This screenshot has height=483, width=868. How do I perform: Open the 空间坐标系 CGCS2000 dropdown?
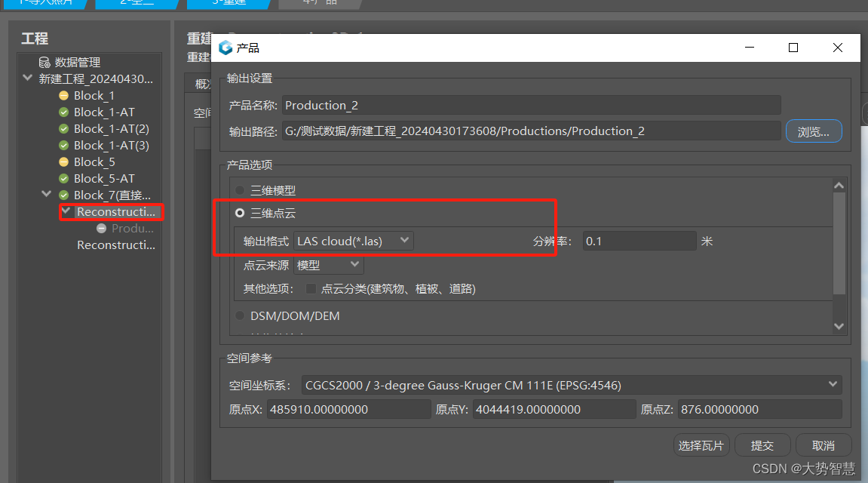[572, 385]
